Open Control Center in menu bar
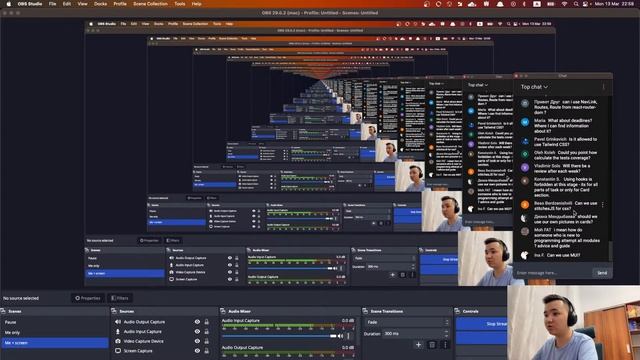This screenshot has width=640, height=360. tap(586, 4)
